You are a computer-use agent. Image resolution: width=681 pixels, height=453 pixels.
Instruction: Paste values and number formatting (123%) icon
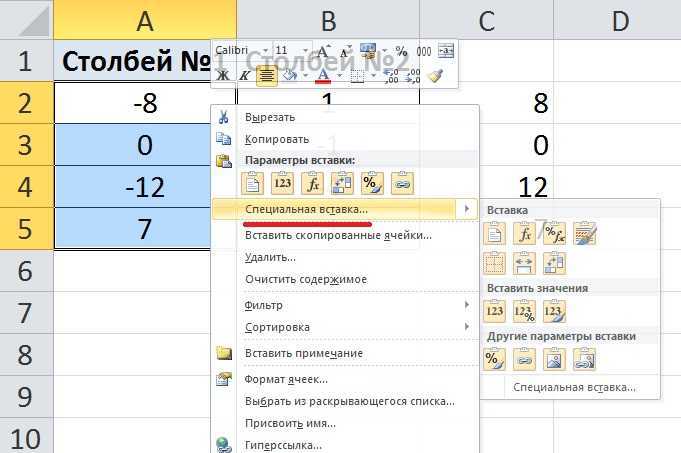click(x=524, y=311)
